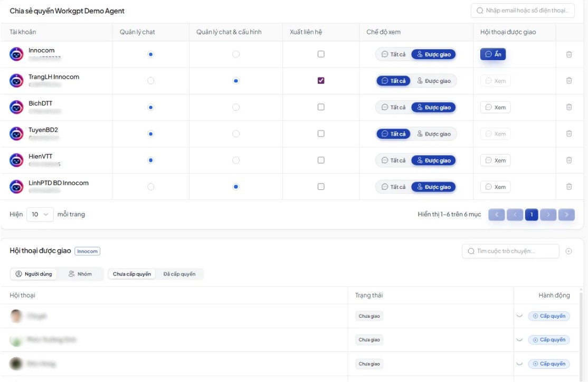Select 'Quản lý chat' for TrangLH Innocom
Screen dimensions: 588x382
[151, 81]
